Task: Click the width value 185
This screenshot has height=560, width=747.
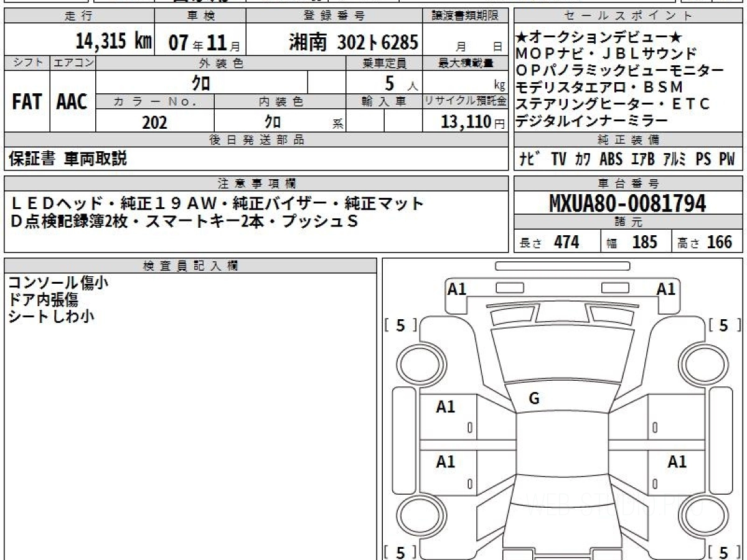Action: coord(644,242)
